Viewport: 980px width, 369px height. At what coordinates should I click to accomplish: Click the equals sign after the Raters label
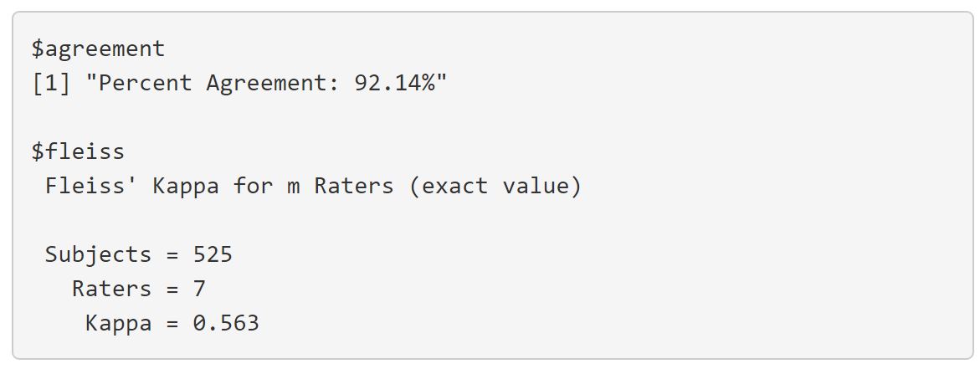[x=172, y=289]
